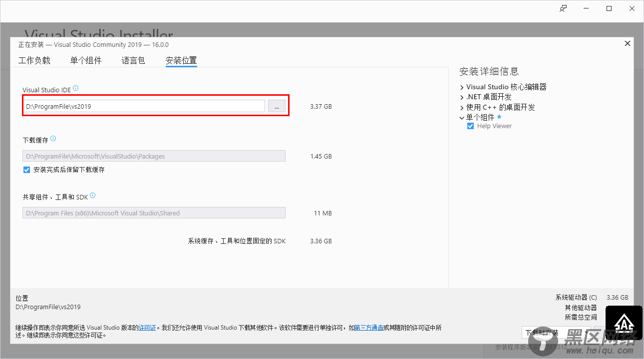Maximize the Visual Studio Installer window
The image size is (644, 359).
point(609,8)
